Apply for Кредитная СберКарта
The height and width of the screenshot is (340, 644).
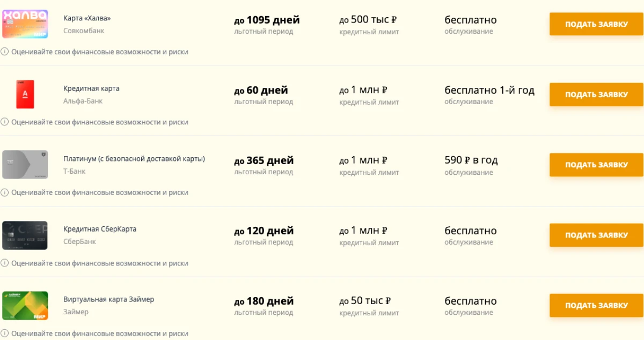(596, 235)
